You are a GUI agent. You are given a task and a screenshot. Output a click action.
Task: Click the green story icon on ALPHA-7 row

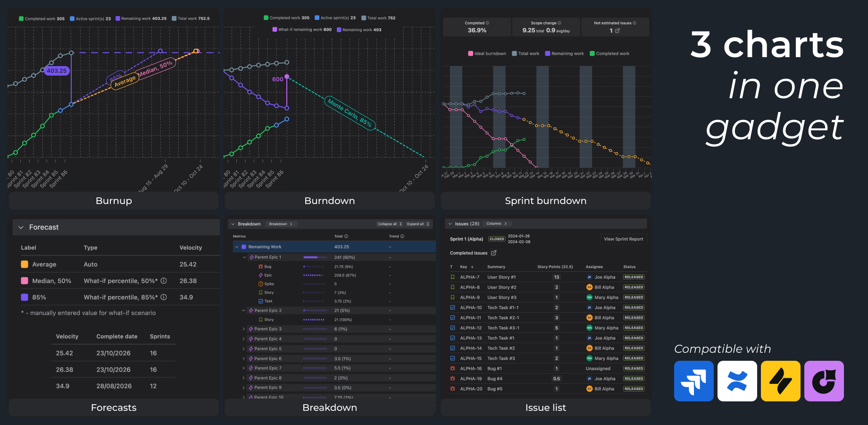[453, 277]
